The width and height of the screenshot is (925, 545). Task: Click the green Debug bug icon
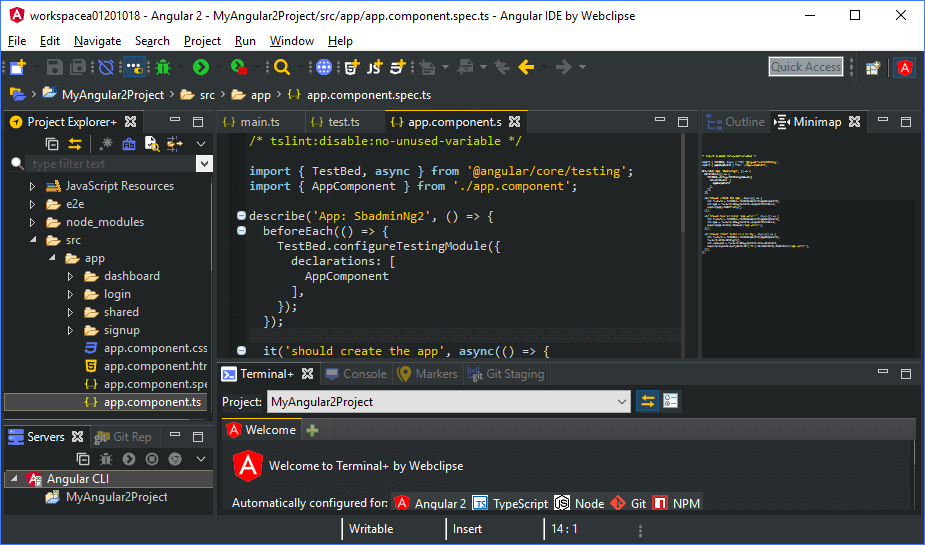(x=163, y=67)
